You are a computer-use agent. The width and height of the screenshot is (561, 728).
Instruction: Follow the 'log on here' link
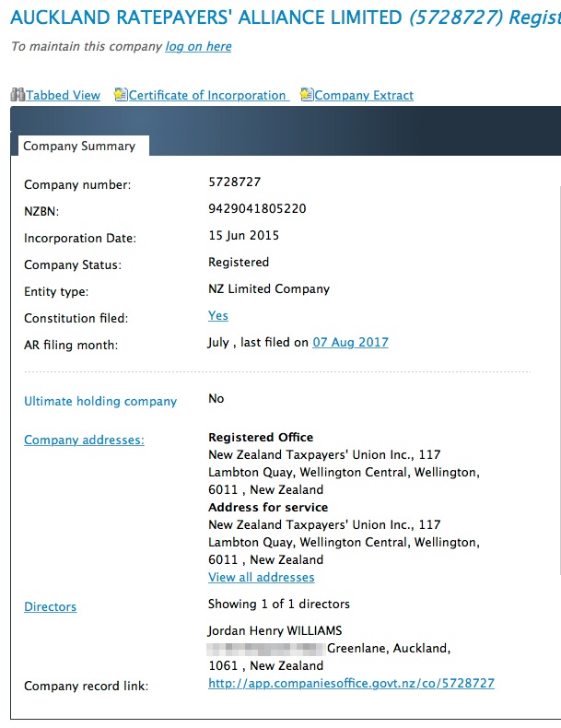point(198,46)
